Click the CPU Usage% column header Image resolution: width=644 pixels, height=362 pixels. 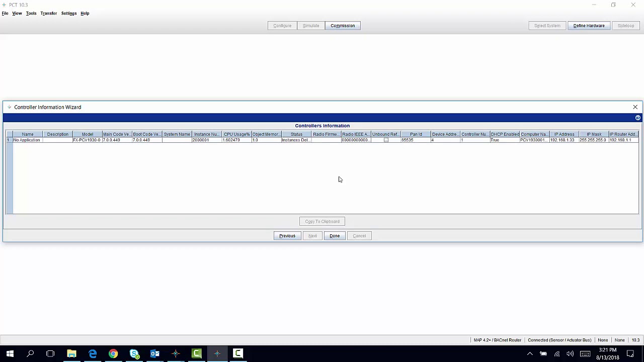tap(237, 134)
